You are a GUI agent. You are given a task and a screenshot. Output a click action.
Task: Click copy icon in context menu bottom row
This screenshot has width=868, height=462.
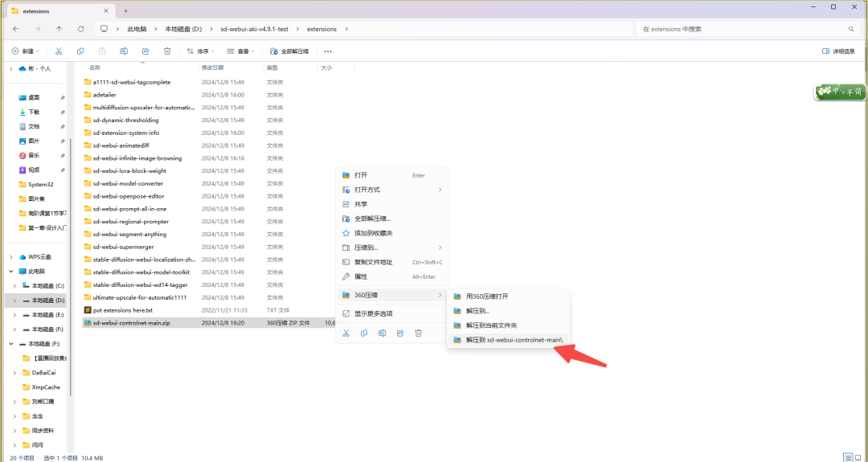point(364,333)
